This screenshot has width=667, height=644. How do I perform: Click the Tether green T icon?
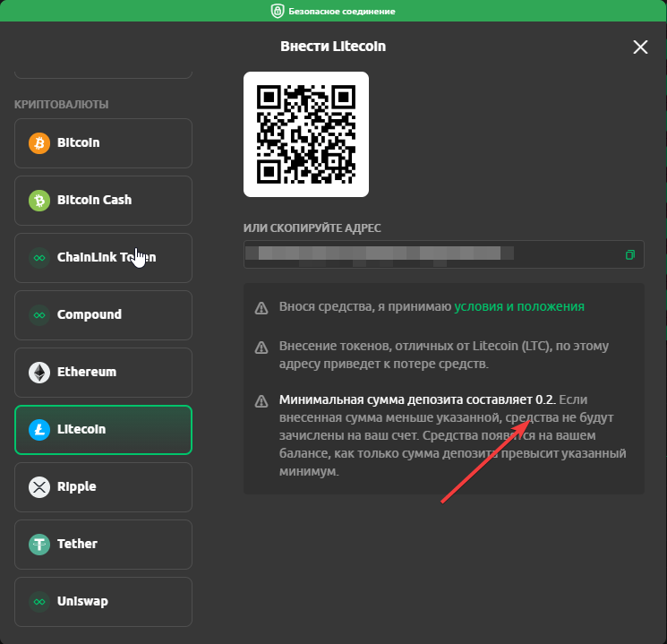tap(39, 545)
